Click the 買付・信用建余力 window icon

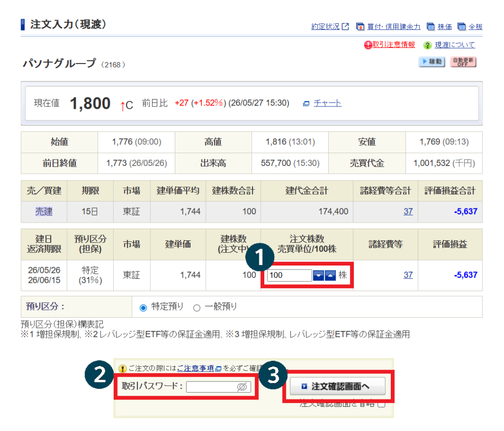tap(360, 27)
